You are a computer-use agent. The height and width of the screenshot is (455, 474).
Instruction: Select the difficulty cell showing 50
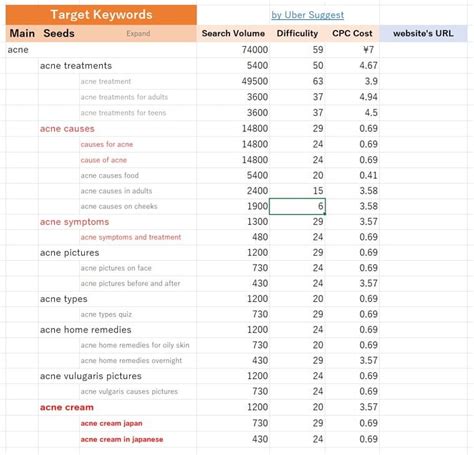297,66
